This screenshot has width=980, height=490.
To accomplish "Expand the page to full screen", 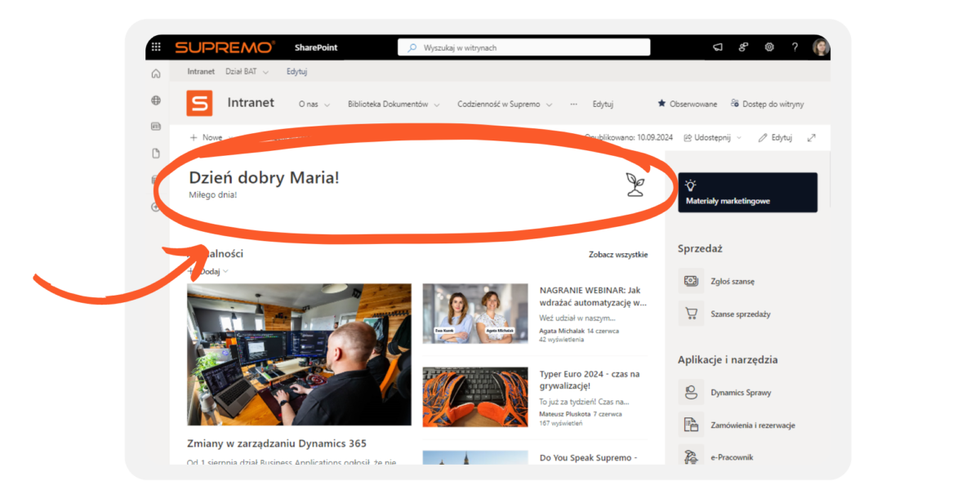I will 811,138.
